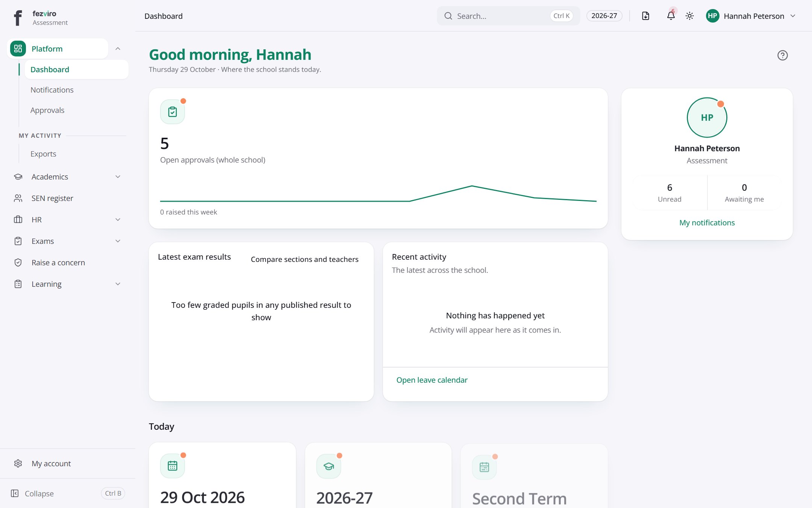Open the downloads file icon in header
Screen dimensions: 812x508
coord(645,16)
